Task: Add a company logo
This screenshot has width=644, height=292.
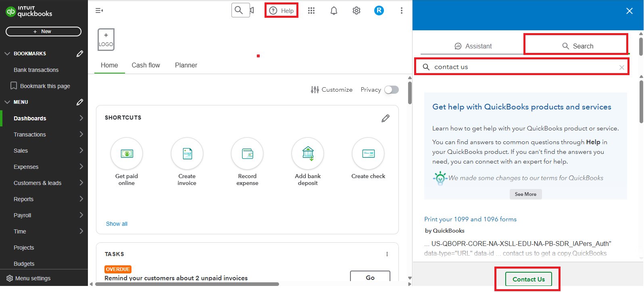Action: pyautogui.click(x=106, y=40)
